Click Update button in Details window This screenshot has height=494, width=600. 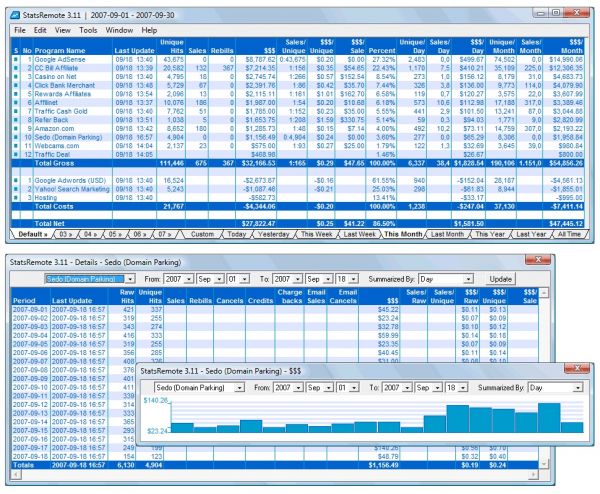[x=500, y=279]
